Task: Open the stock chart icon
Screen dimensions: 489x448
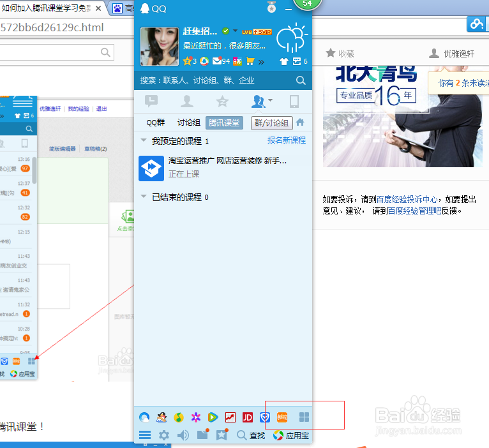Action: tap(230, 417)
